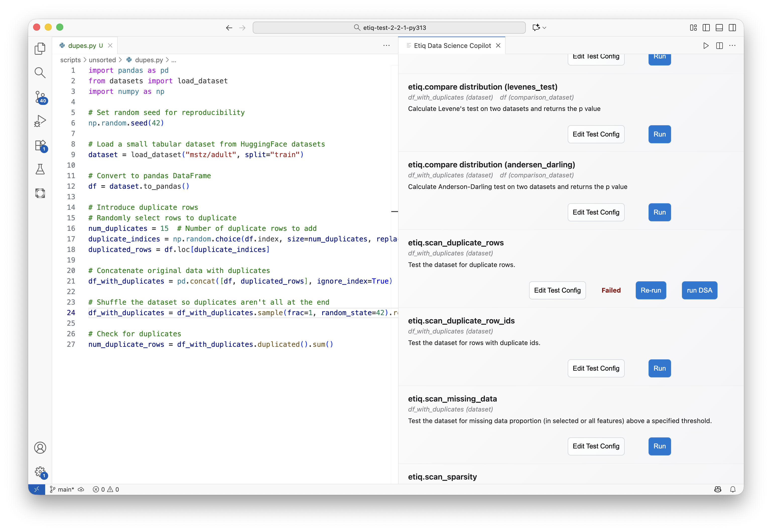Open the Accounts menu icon
The height and width of the screenshot is (532, 772).
pos(40,448)
